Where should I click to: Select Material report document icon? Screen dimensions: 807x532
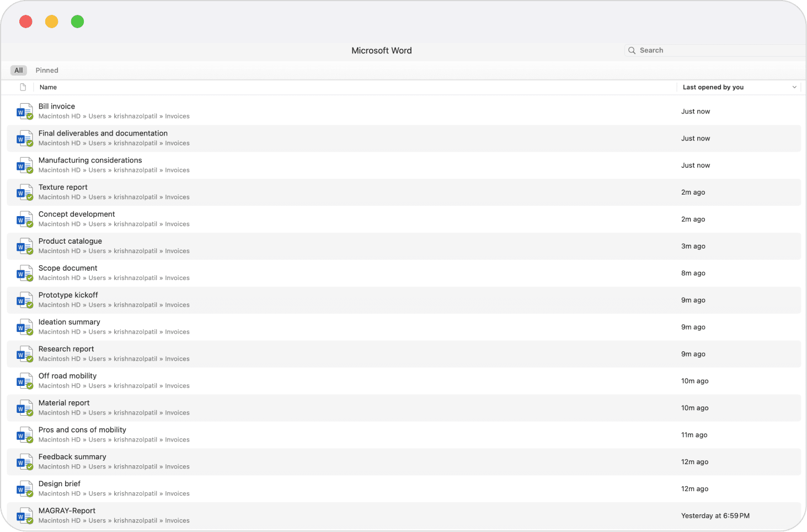click(x=24, y=409)
